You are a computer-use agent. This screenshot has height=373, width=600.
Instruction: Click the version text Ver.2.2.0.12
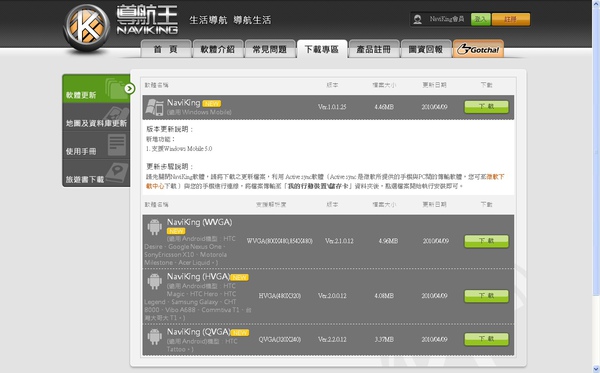332,339
